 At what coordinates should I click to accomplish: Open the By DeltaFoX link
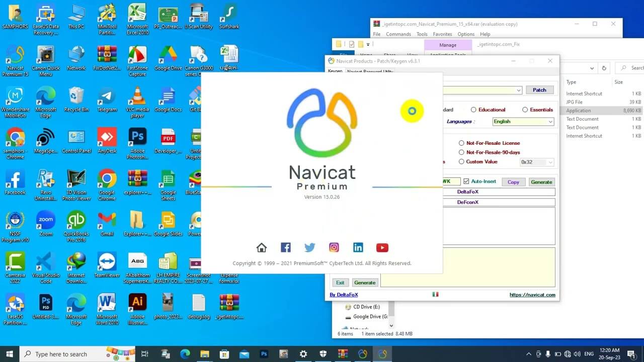(344, 295)
